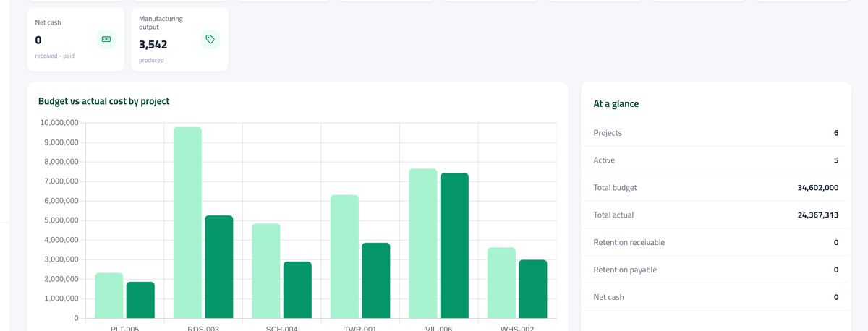The height and width of the screenshot is (331, 868).
Task: Click the tag icon on Manufacturing output card
Action: pos(210,39)
